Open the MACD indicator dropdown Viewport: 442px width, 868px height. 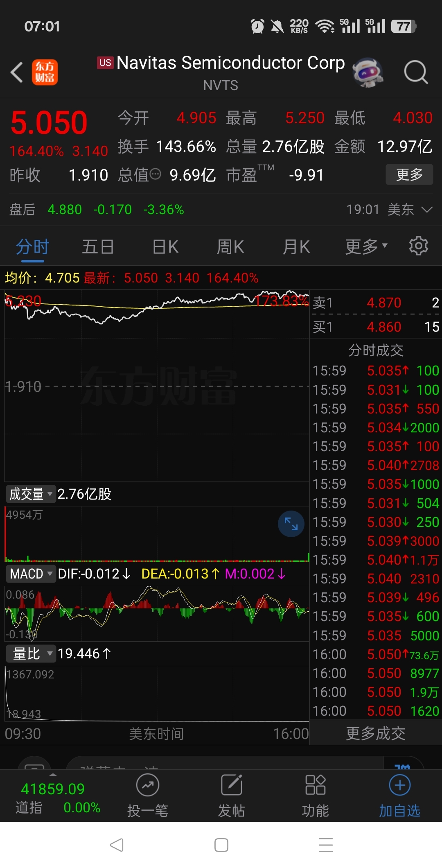(x=31, y=574)
